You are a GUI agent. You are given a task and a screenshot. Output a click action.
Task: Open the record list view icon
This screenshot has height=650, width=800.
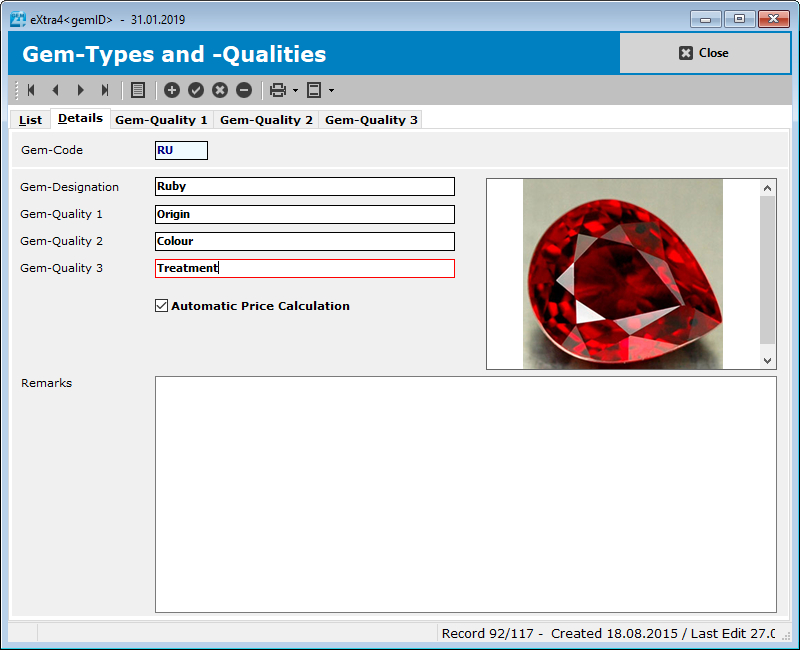click(136, 90)
